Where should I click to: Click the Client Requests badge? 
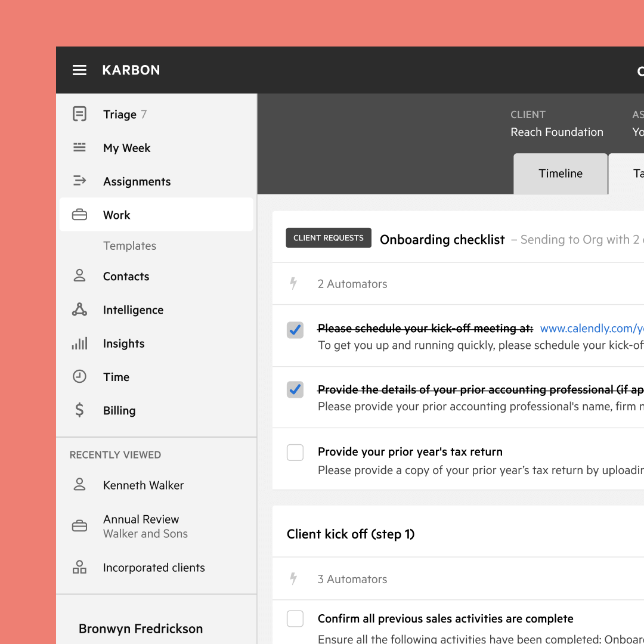pos(329,238)
